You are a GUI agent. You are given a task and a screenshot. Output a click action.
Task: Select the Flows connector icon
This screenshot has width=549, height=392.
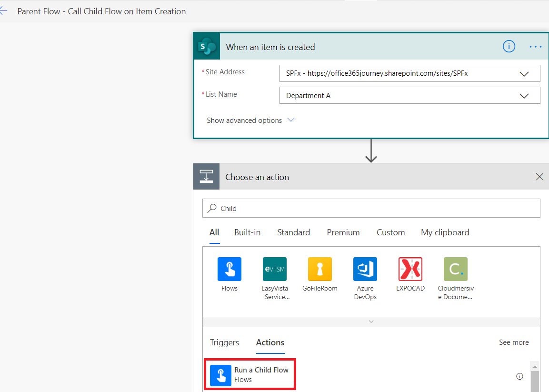[x=230, y=269]
